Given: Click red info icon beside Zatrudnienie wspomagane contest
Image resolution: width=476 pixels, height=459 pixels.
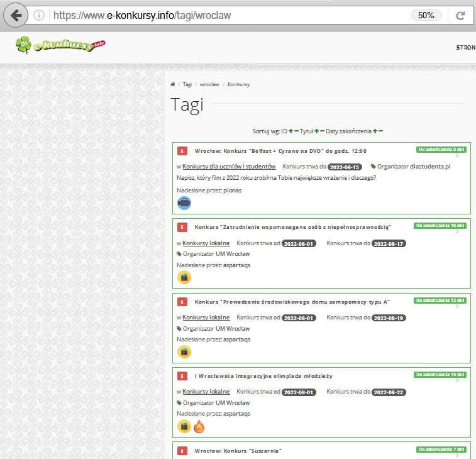Looking at the screenshot, I should 182,227.
